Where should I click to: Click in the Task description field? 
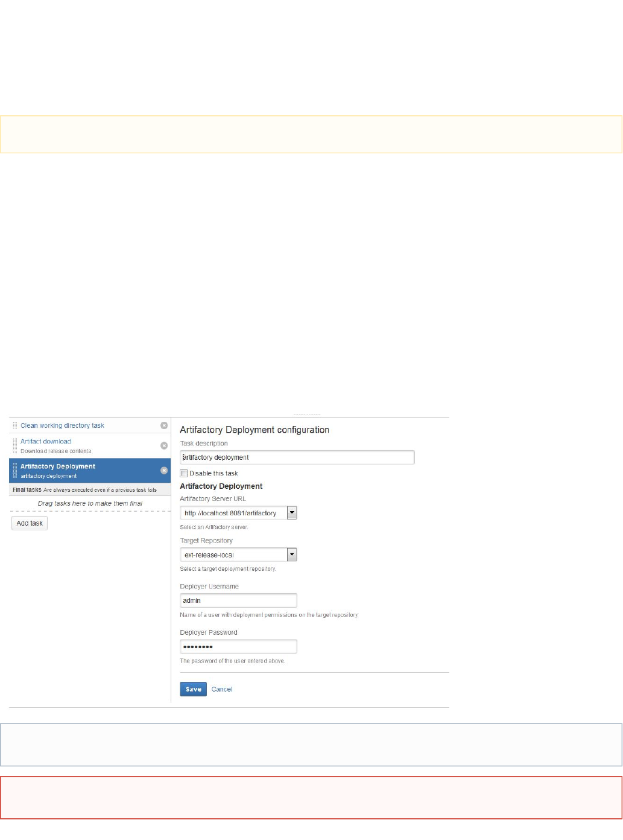click(x=297, y=457)
